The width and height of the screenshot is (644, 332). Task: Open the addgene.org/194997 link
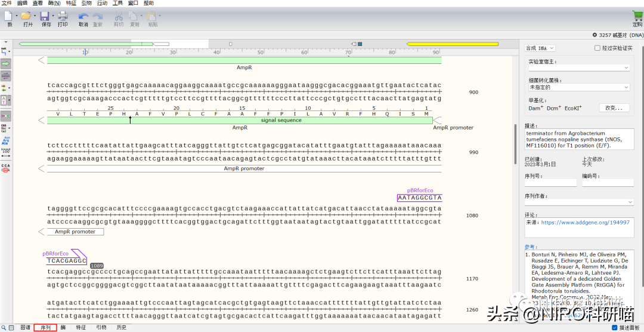(585, 222)
